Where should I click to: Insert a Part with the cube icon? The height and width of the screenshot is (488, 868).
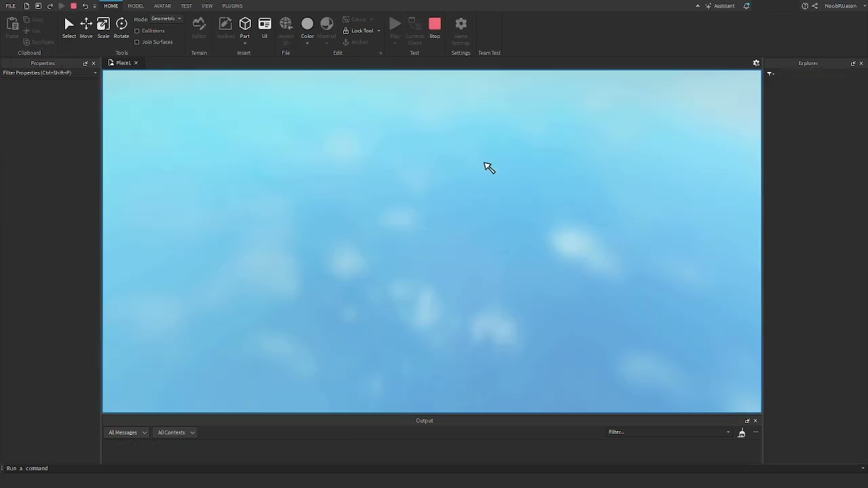(245, 24)
